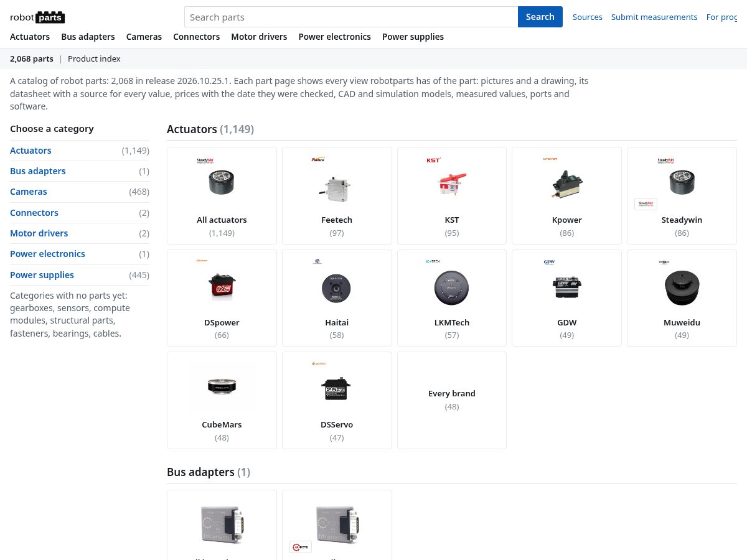Click the 2,068 parts count text
This screenshot has height=560, width=747.
click(x=32, y=58)
